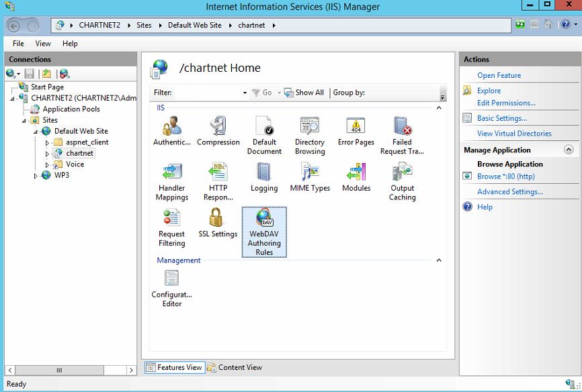Click the Refresh Page icon near address bar
This screenshot has height=392, width=582.
[520, 24]
